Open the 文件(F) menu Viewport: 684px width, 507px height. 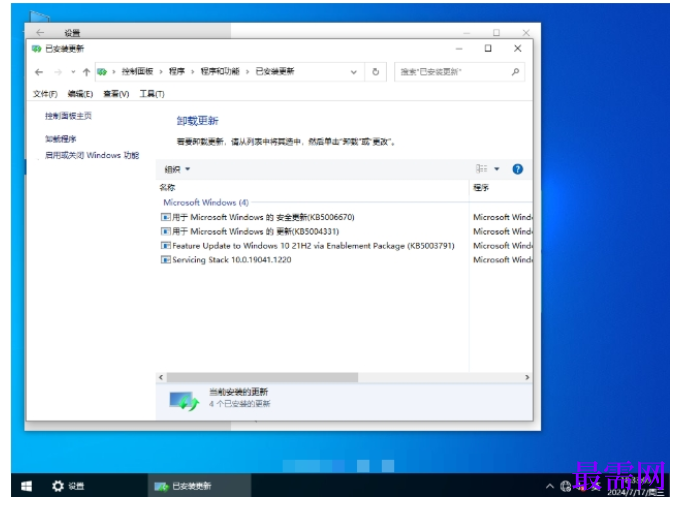(x=45, y=94)
